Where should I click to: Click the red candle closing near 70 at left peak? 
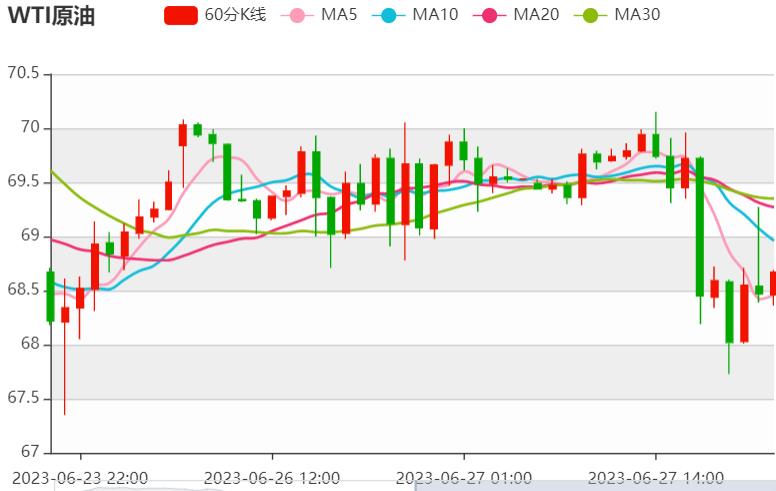tap(183, 135)
